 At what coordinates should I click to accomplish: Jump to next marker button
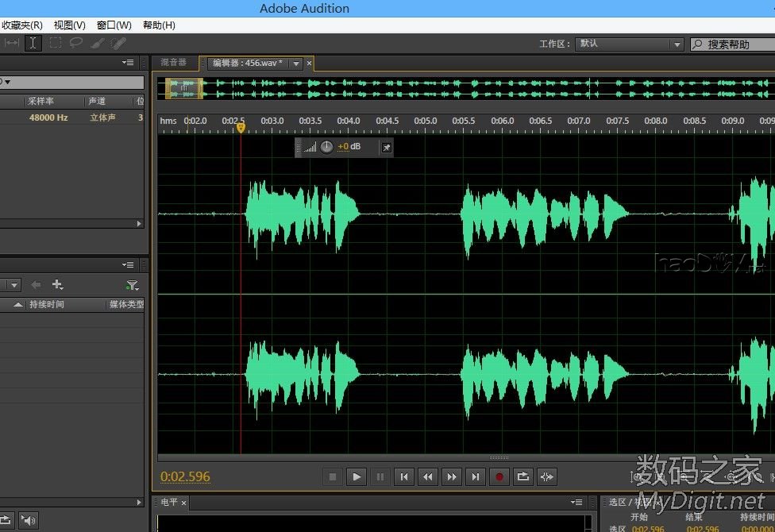[x=476, y=476]
